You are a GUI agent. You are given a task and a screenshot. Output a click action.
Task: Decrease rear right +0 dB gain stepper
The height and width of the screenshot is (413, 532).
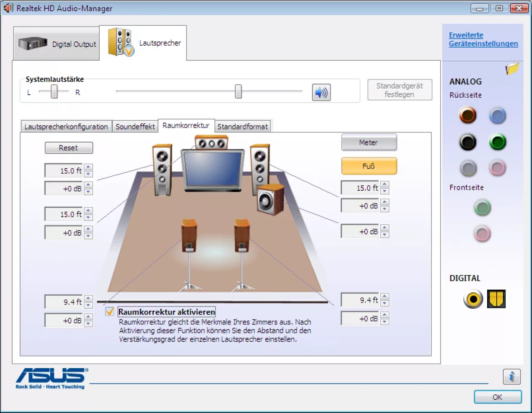point(385,322)
